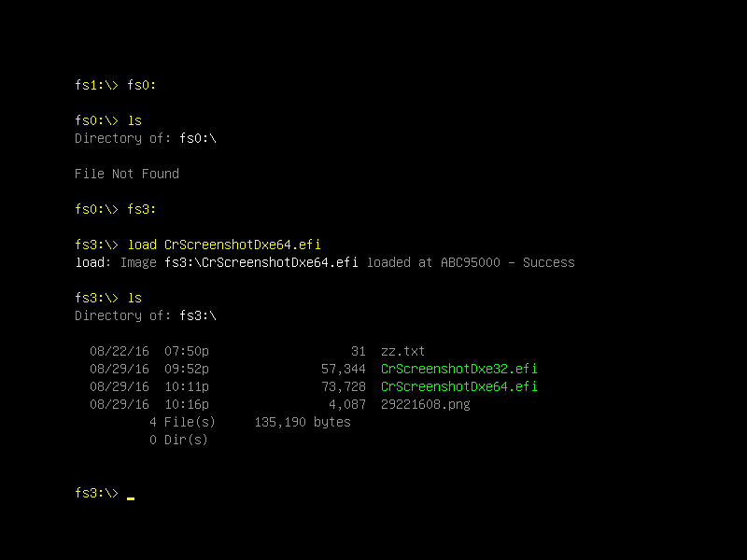Click the load address ABC95000
The width and height of the screenshot is (747, 560).
[x=471, y=263]
